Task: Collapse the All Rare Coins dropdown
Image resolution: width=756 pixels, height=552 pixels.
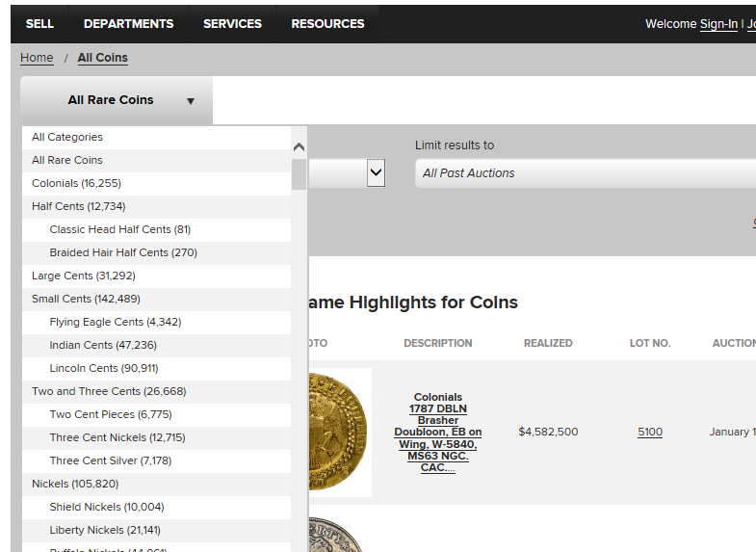Action: pos(117,100)
